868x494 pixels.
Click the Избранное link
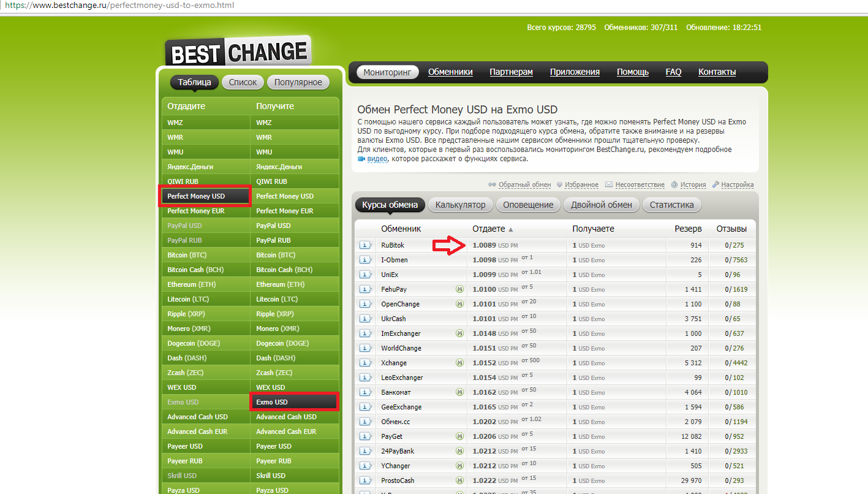pyautogui.click(x=582, y=184)
